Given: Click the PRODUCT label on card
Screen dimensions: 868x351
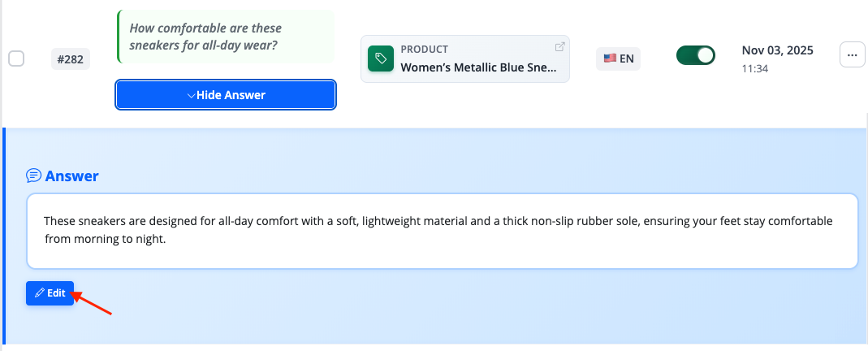Looking at the screenshot, I should (424, 50).
